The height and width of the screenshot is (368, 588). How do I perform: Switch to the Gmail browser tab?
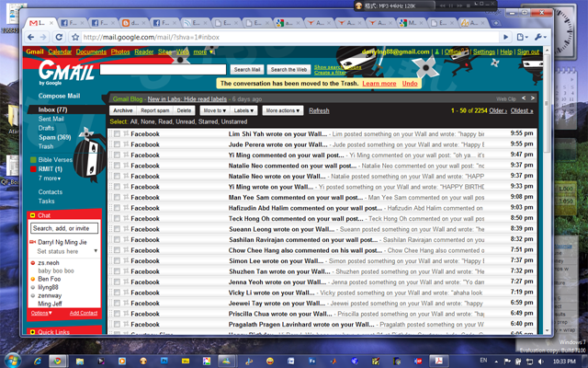(x=41, y=23)
